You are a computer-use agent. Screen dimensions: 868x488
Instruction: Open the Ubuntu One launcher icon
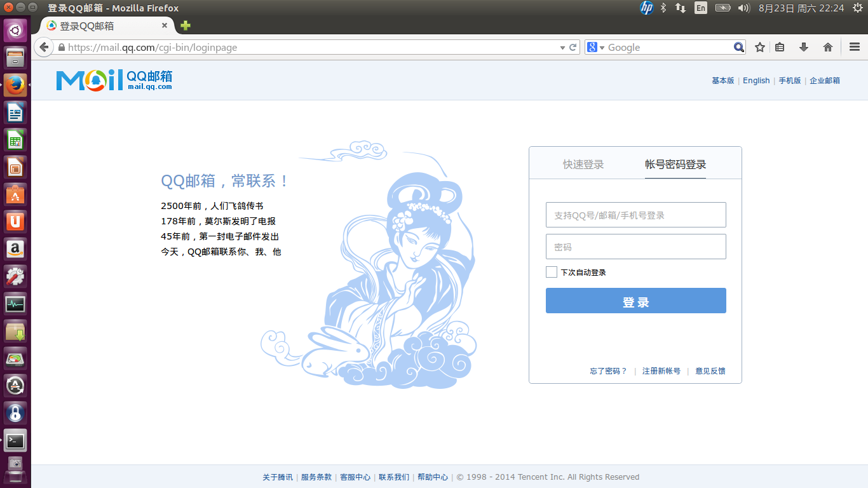click(x=15, y=222)
